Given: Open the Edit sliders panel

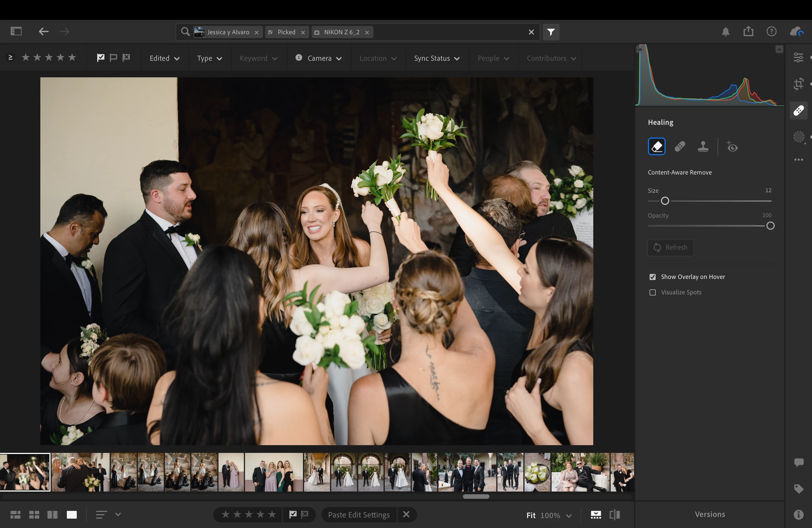Looking at the screenshot, I should click(x=798, y=57).
